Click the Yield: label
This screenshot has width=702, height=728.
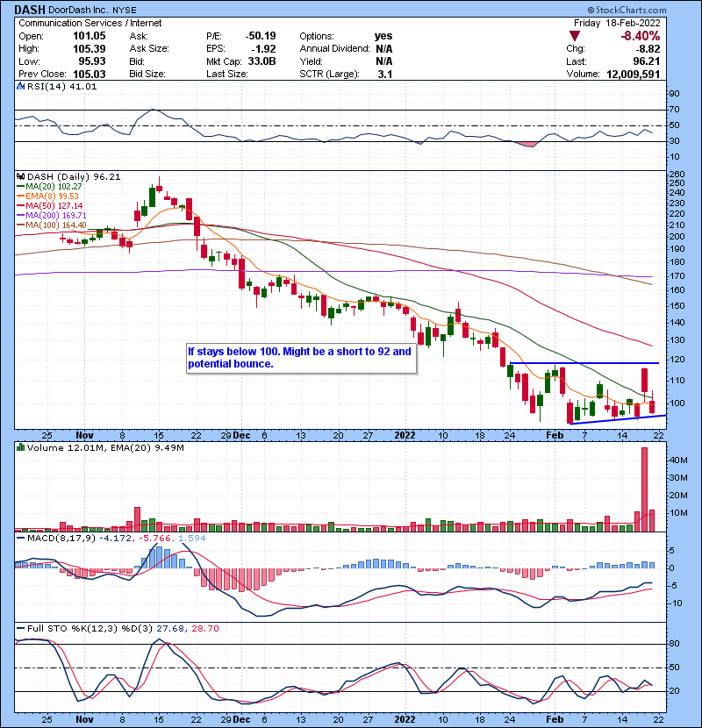tap(311, 61)
